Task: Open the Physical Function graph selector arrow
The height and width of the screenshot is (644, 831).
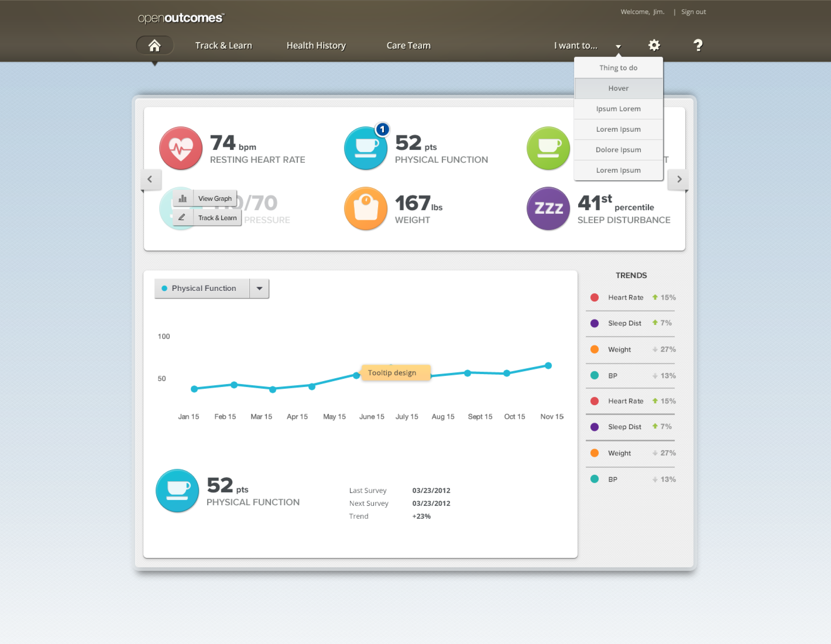Action: pyautogui.click(x=259, y=288)
